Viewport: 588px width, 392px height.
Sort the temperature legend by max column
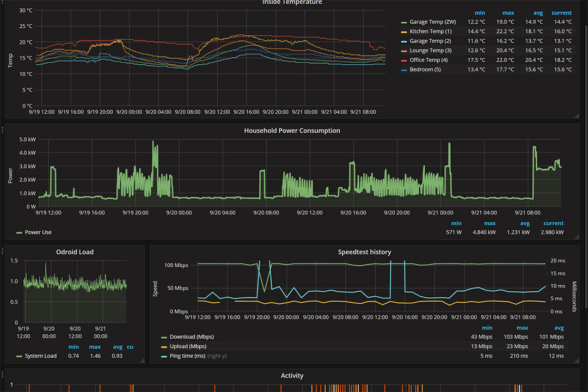pyautogui.click(x=507, y=13)
